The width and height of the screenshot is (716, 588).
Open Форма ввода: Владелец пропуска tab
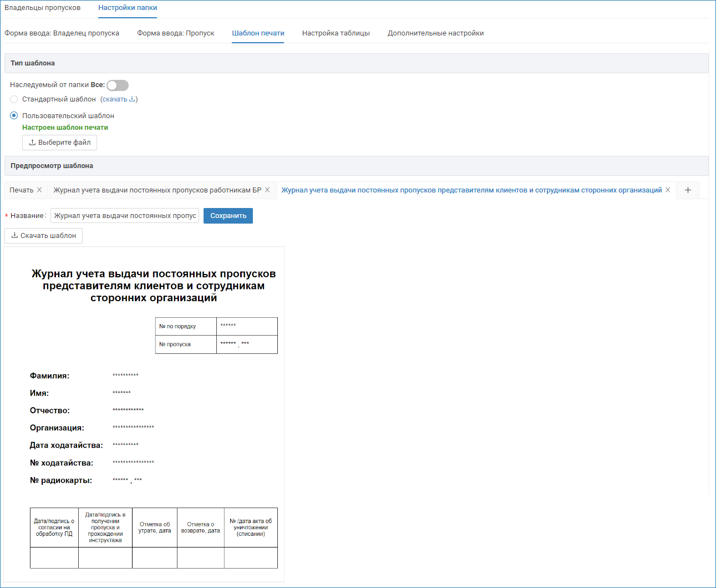(x=62, y=33)
